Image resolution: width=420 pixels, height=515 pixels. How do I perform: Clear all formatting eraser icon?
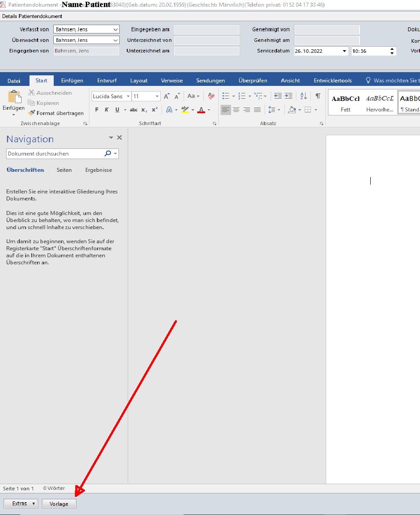[x=211, y=96]
